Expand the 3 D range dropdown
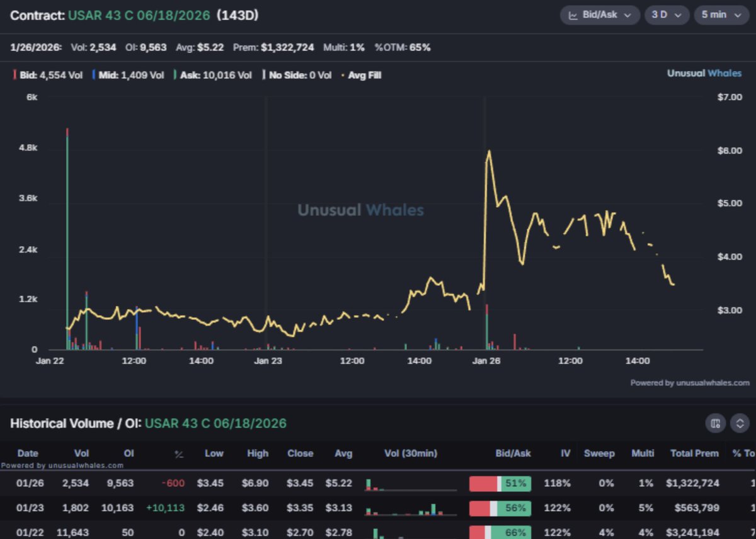Viewport: 756px width, 539px height. coord(666,15)
